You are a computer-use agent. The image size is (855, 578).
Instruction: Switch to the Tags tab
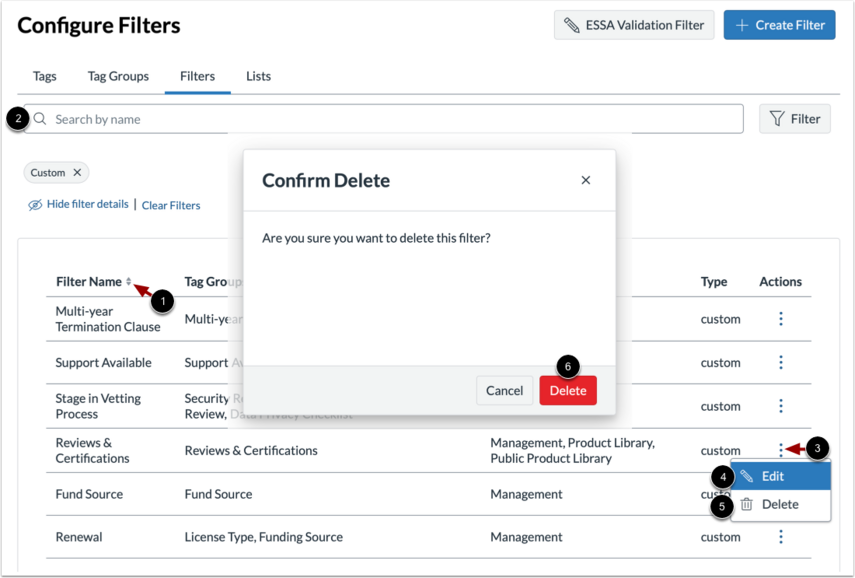(x=44, y=76)
